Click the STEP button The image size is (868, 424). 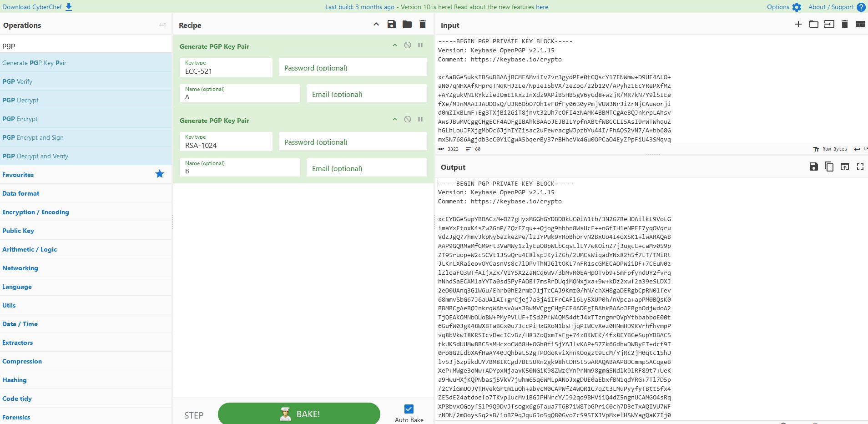194,415
